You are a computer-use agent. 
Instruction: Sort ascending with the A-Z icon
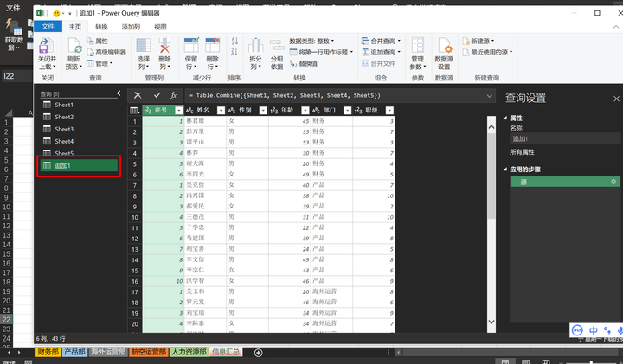pyautogui.click(x=234, y=41)
